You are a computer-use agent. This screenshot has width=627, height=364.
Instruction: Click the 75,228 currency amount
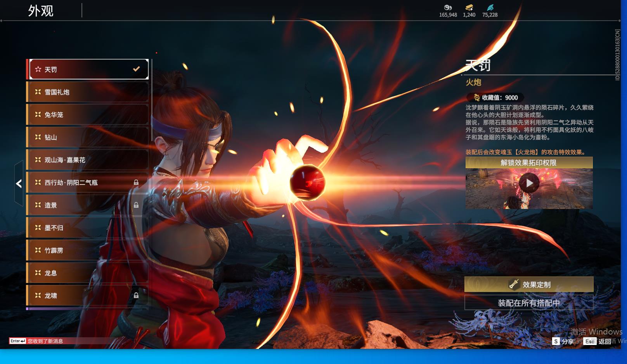pyautogui.click(x=490, y=15)
